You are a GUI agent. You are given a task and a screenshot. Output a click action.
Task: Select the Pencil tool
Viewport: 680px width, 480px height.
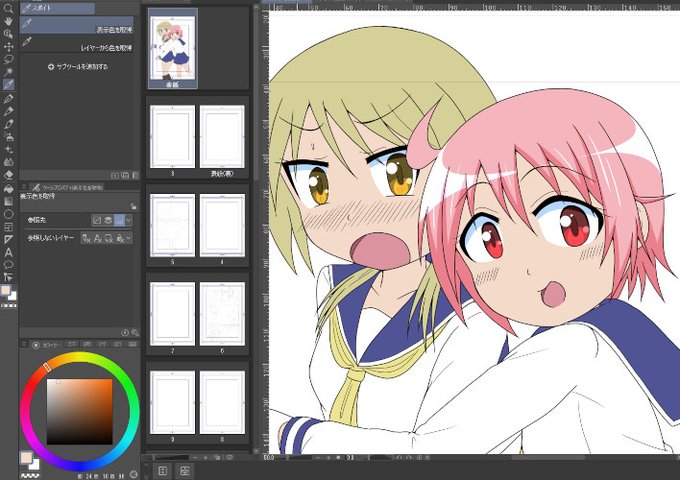point(8,111)
